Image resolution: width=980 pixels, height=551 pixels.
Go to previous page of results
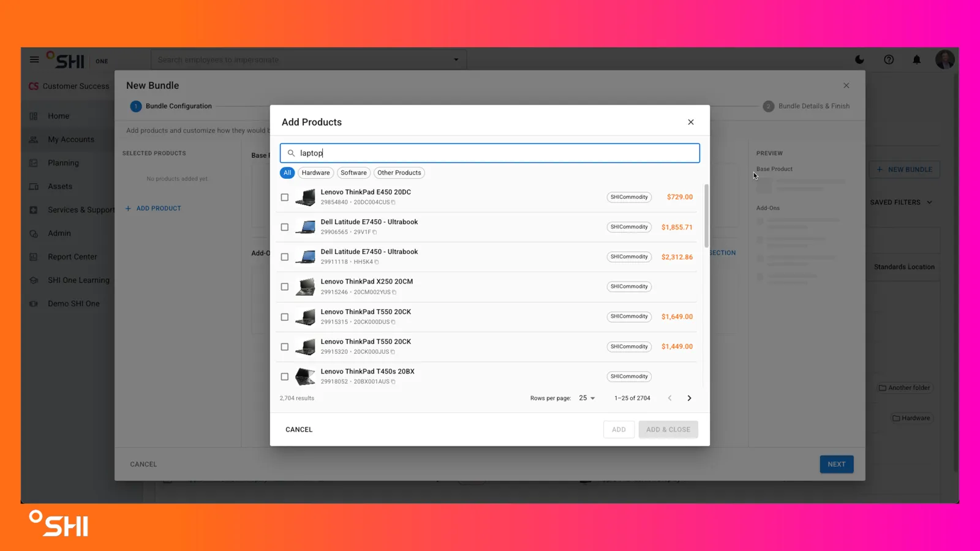point(670,398)
